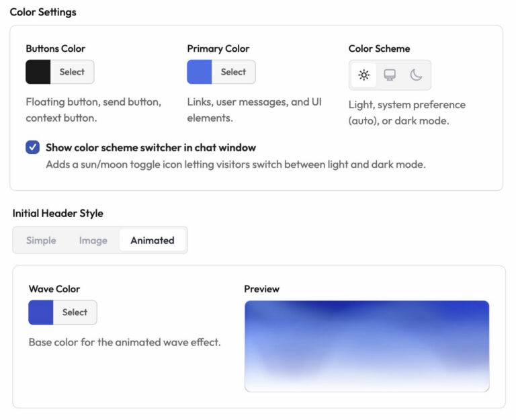Click the blue Wave Color swatch
Image resolution: width=516 pixels, height=420 pixels.
coord(40,312)
